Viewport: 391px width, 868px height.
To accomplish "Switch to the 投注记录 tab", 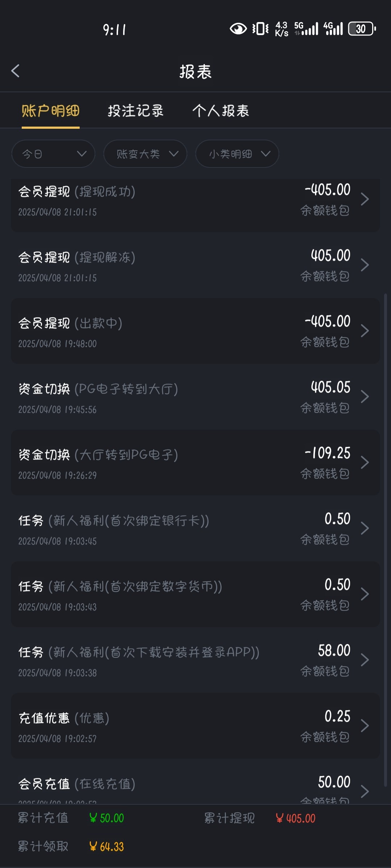I will click(136, 111).
